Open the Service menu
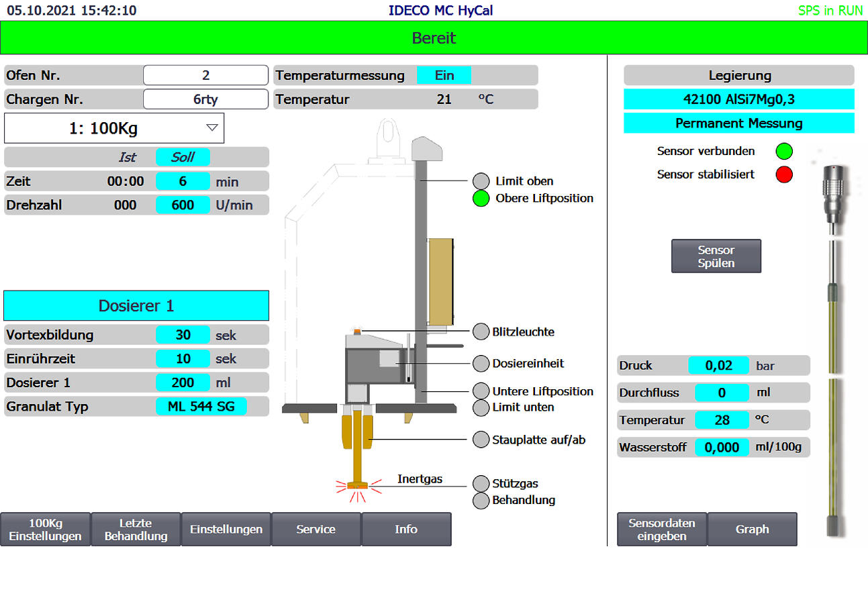This screenshot has height=604, width=868. pyautogui.click(x=316, y=530)
